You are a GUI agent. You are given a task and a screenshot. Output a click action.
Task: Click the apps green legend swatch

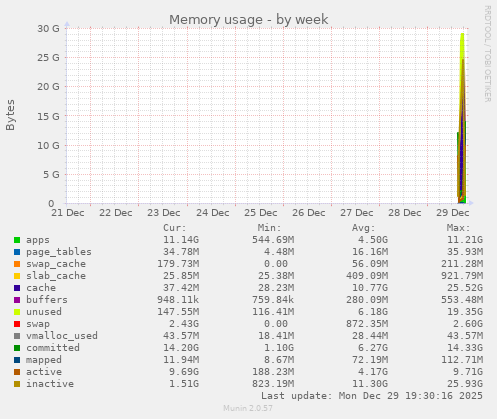17,240
